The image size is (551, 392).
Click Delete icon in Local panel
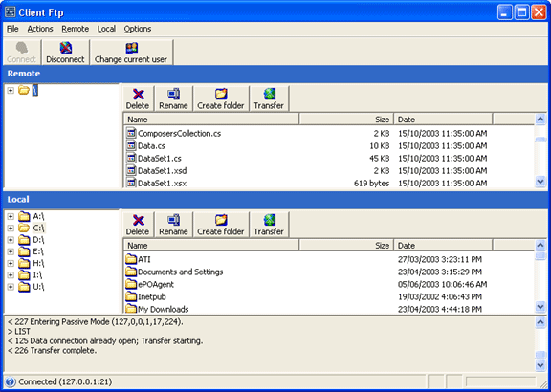point(139,220)
